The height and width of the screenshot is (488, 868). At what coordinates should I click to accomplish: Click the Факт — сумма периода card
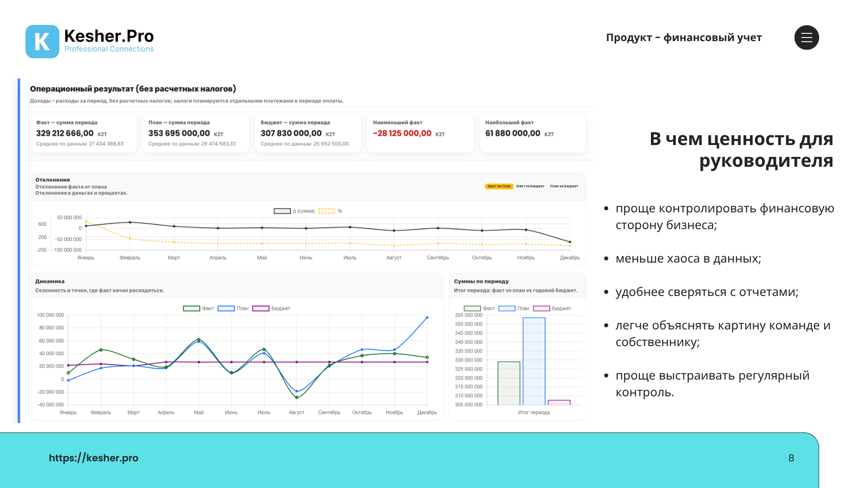point(83,133)
